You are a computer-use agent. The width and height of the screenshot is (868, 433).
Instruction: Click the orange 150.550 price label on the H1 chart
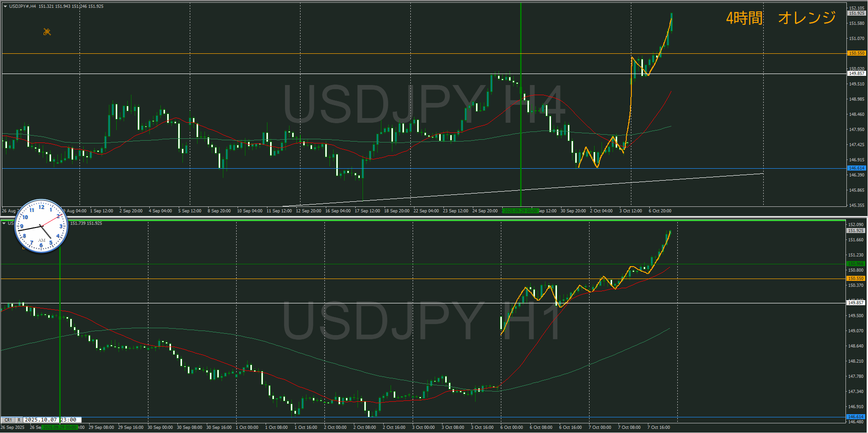click(856, 279)
